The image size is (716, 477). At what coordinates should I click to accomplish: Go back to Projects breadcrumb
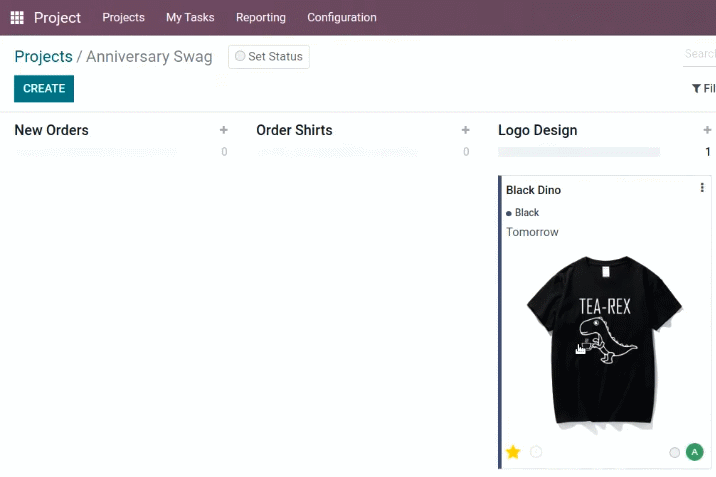[x=43, y=57]
